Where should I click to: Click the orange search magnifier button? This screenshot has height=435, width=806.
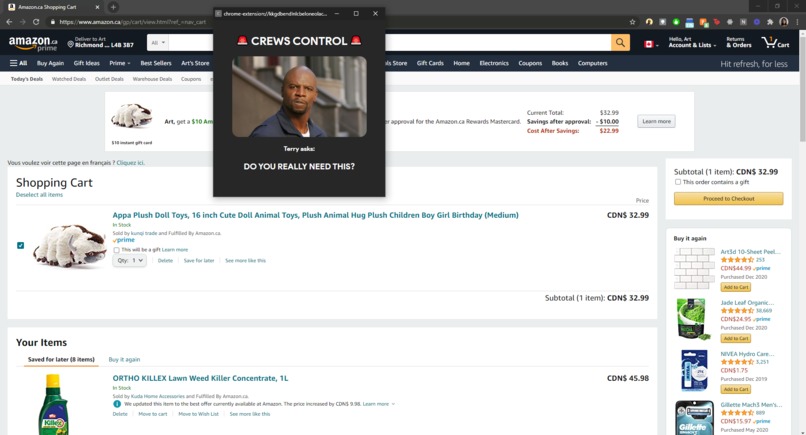[620, 43]
